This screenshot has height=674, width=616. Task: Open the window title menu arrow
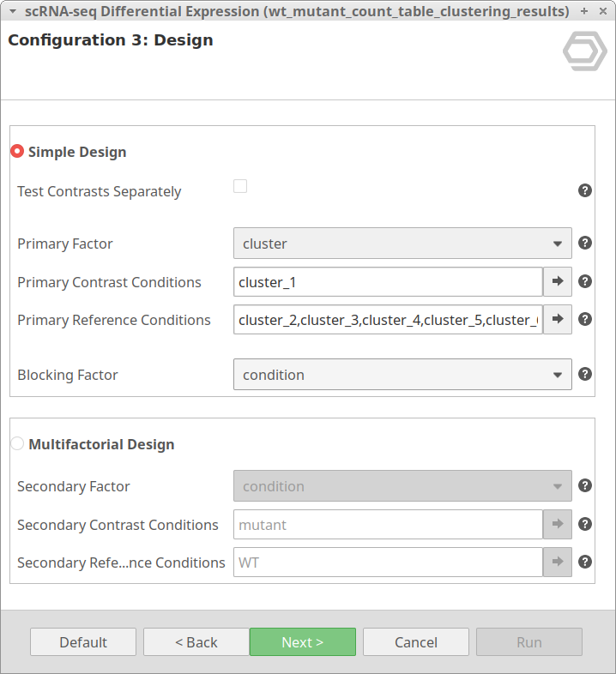click(x=12, y=11)
